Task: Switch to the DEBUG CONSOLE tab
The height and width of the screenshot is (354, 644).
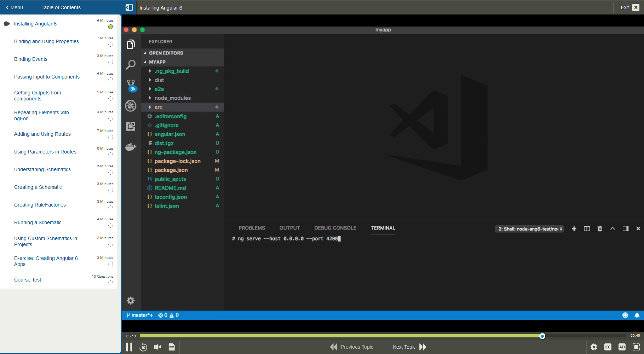Action: 335,228
